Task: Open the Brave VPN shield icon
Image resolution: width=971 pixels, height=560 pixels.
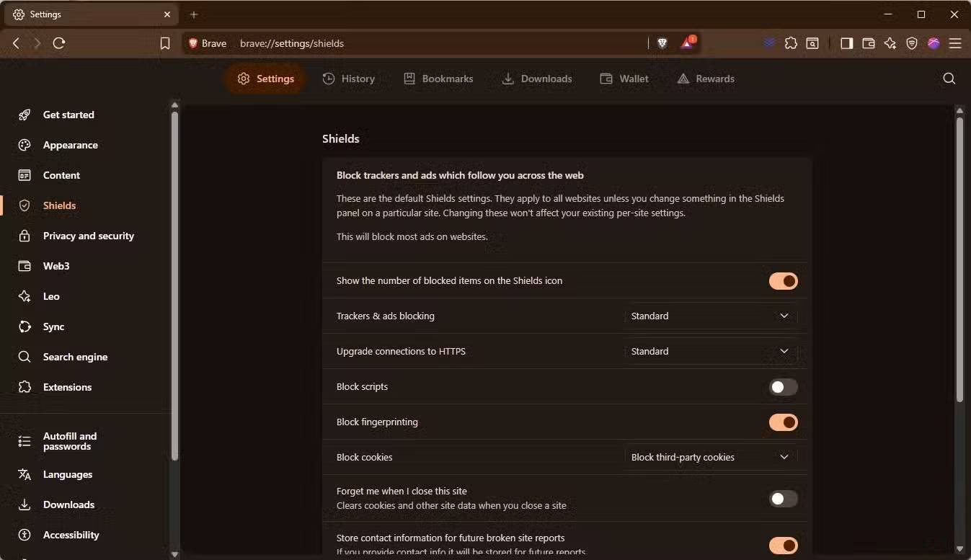Action: (x=912, y=43)
